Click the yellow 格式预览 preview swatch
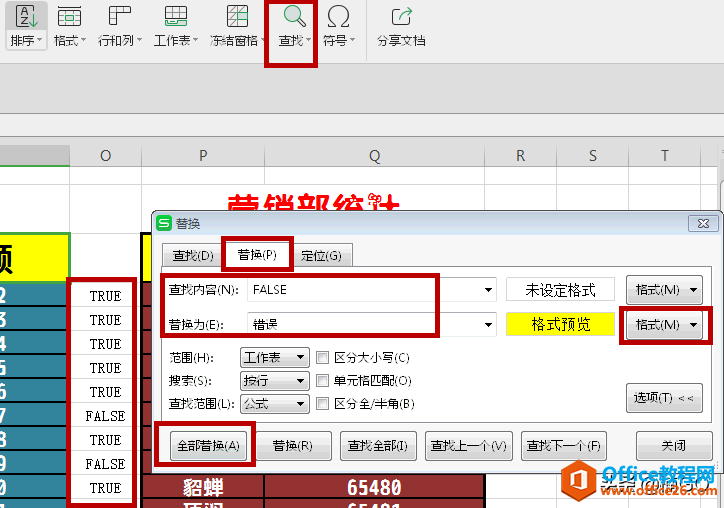Screen dimensions: 724x508 (x=561, y=324)
